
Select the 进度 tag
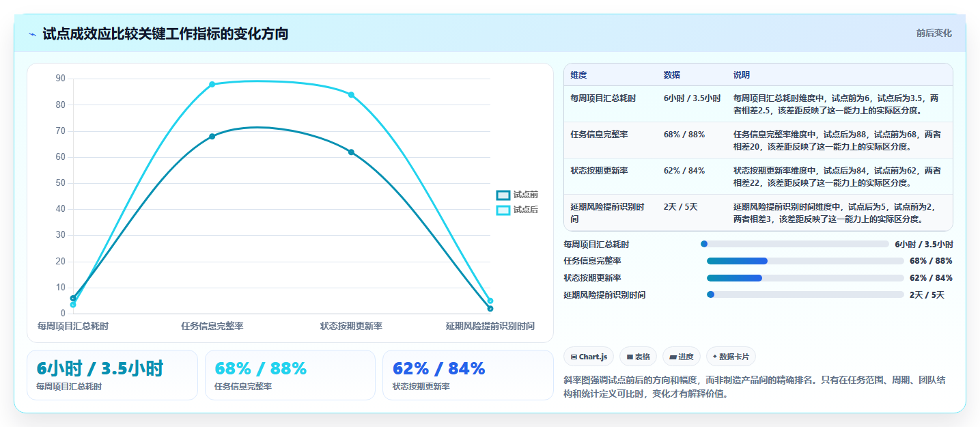(682, 357)
